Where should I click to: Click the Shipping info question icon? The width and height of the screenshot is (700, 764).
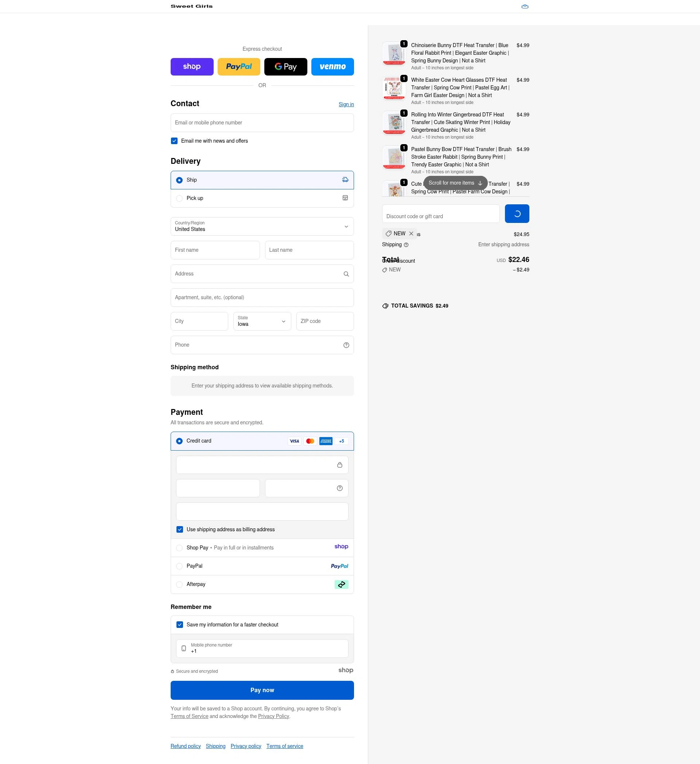click(x=406, y=245)
